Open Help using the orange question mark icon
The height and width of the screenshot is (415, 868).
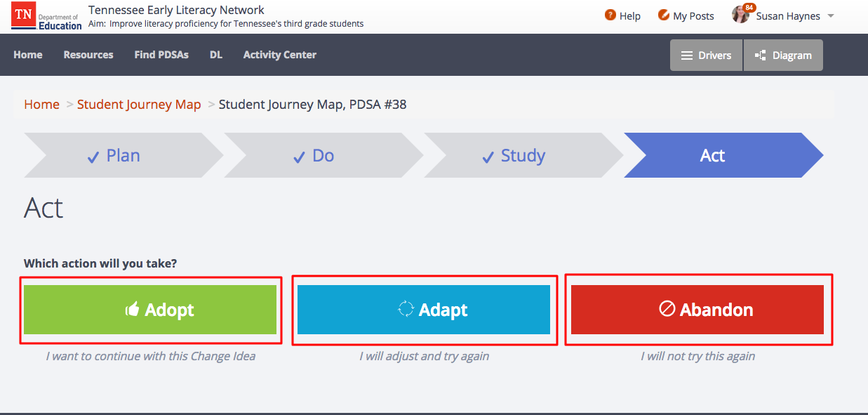pos(609,15)
